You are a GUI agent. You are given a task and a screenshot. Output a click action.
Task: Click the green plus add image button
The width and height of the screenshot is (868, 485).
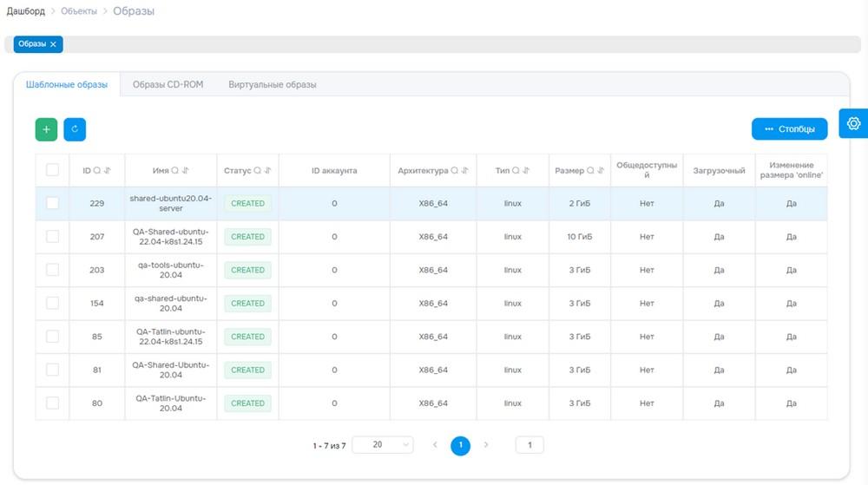[47, 129]
